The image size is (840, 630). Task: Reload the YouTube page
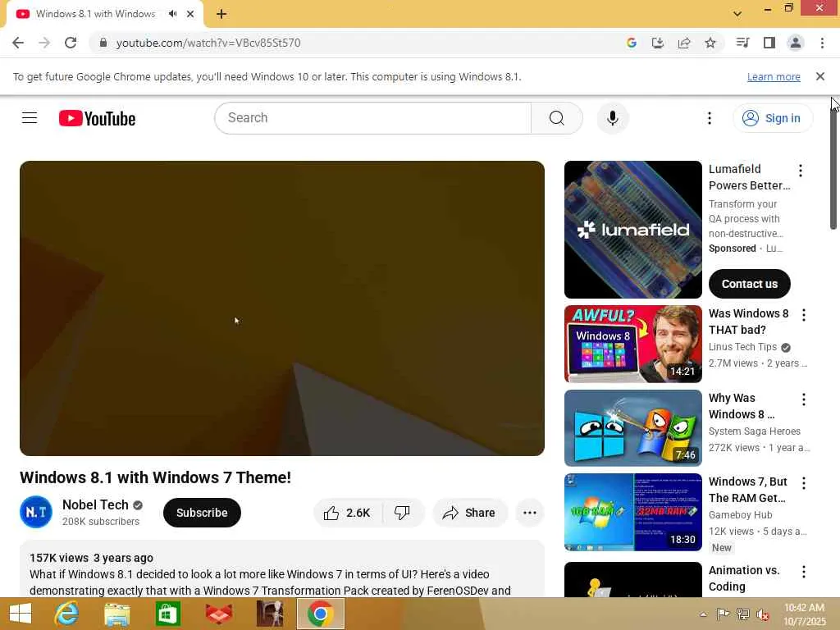click(71, 43)
